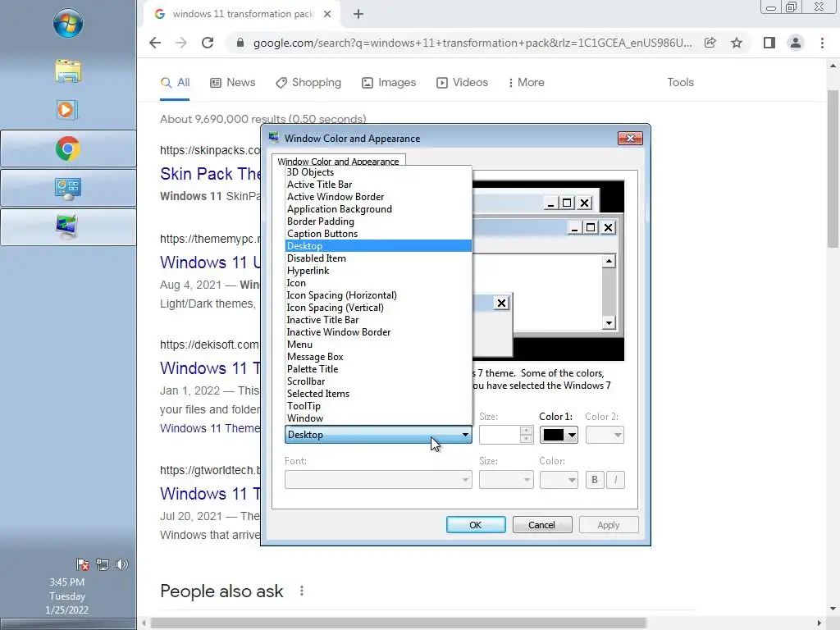Click the Chrome address bar URL

[x=472, y=43]
